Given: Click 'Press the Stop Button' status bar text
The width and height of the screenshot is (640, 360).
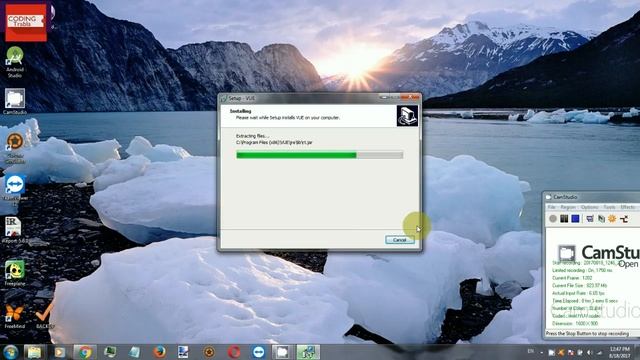Looking at the screenshot, I should [587, 333].
